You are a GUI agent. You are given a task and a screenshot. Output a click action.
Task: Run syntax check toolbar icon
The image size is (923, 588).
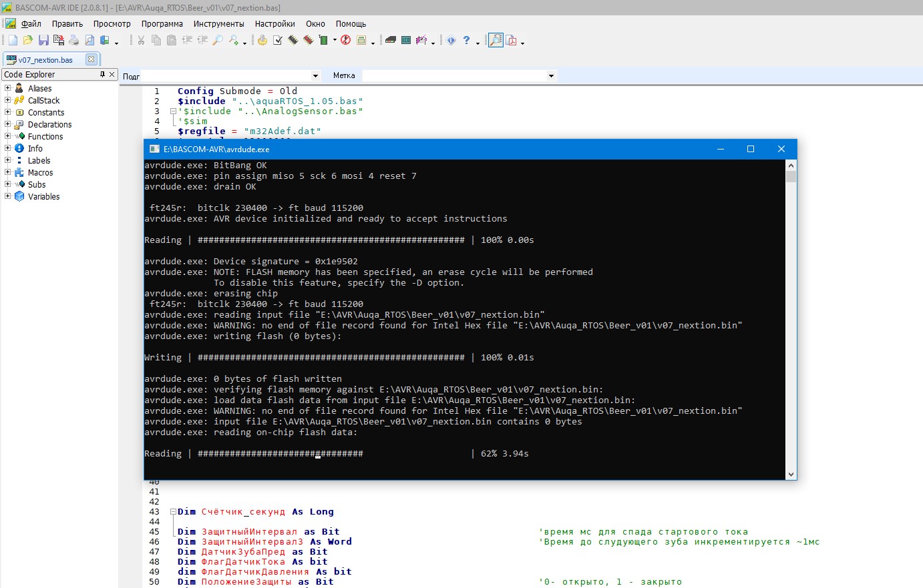pos(278,40)
